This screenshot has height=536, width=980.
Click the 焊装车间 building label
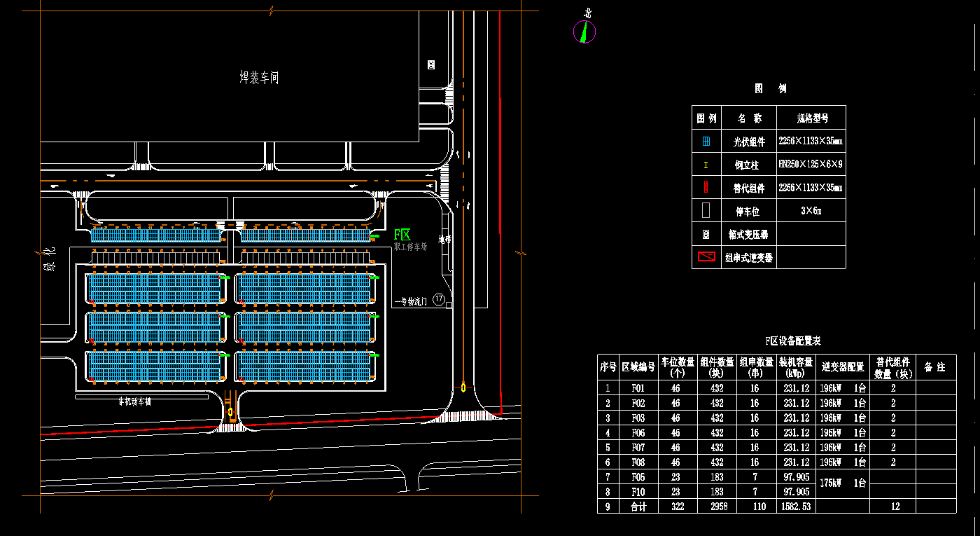point(259,77)
